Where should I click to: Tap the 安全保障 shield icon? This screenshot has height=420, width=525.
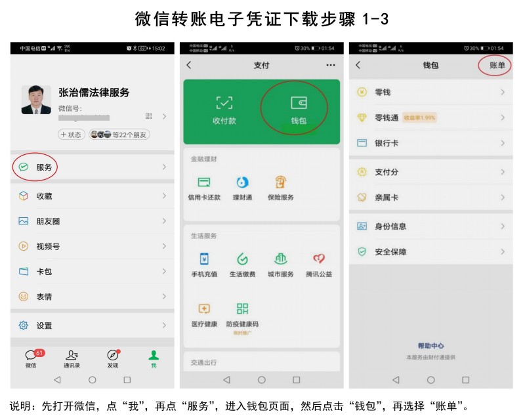pyautogui.click(x=362, y=251)
